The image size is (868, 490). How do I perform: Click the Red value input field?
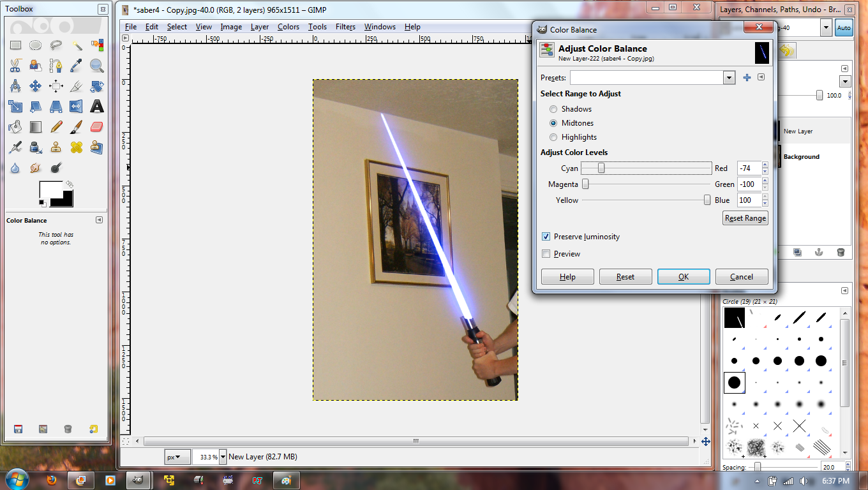pos(749,168)
